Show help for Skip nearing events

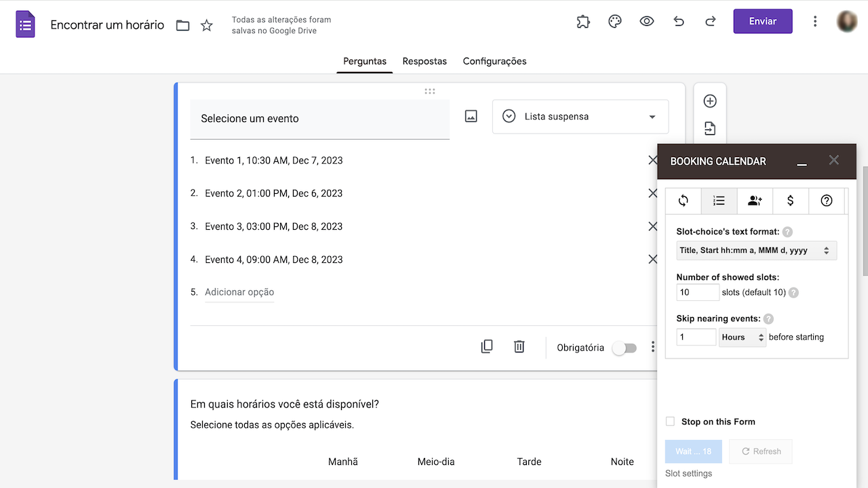(x=768, y=319)
